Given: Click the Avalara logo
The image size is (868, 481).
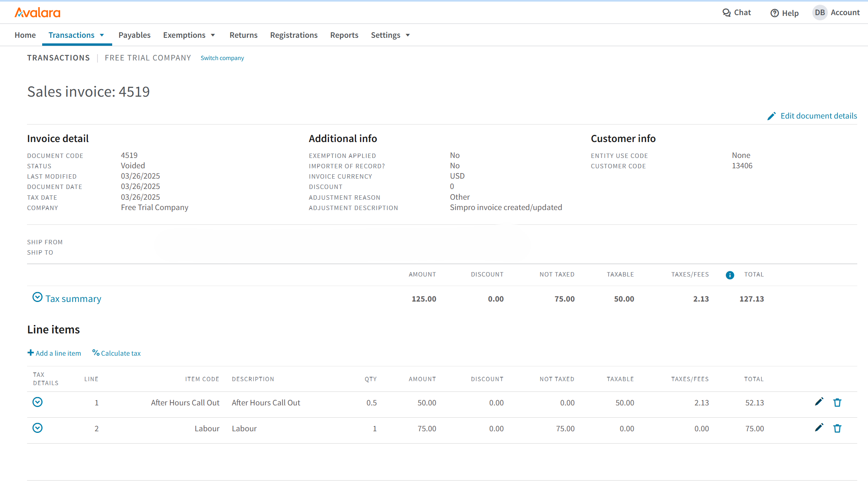Looking at the screenshot, I should coord(37,13).
